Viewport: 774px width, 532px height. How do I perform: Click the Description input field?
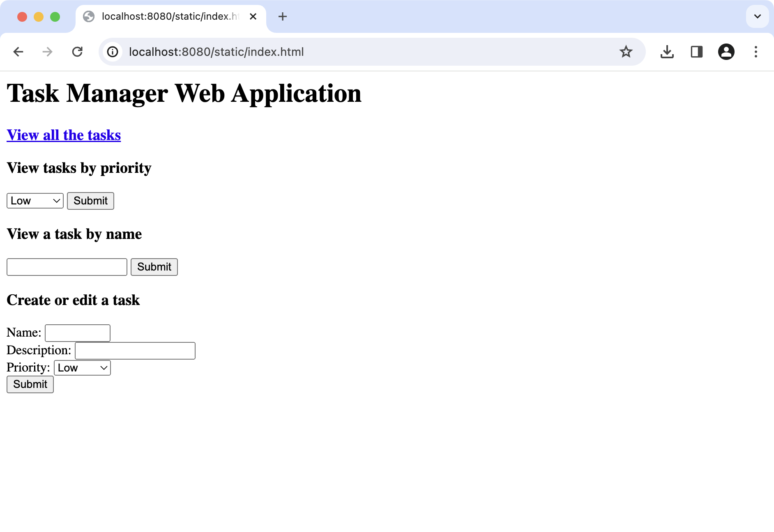135,350
